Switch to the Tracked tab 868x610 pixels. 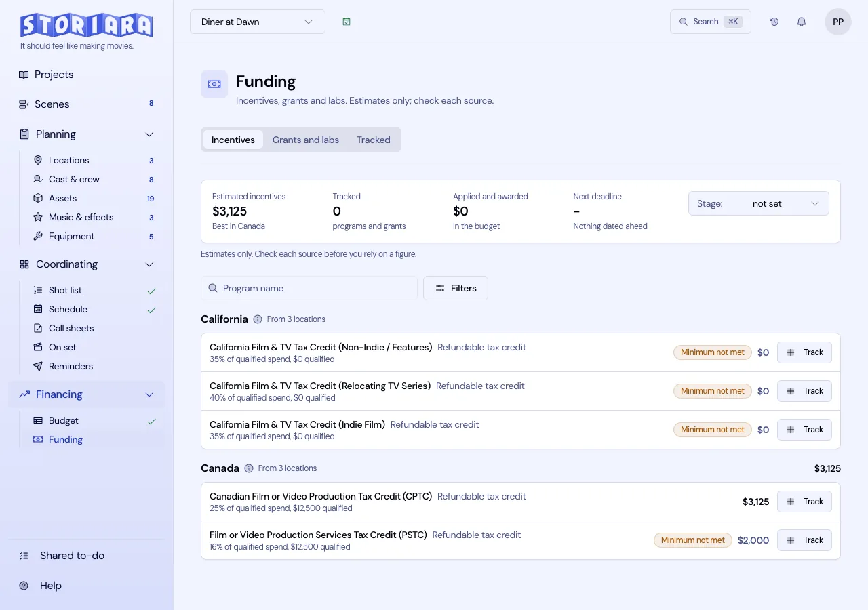point(374,140)
